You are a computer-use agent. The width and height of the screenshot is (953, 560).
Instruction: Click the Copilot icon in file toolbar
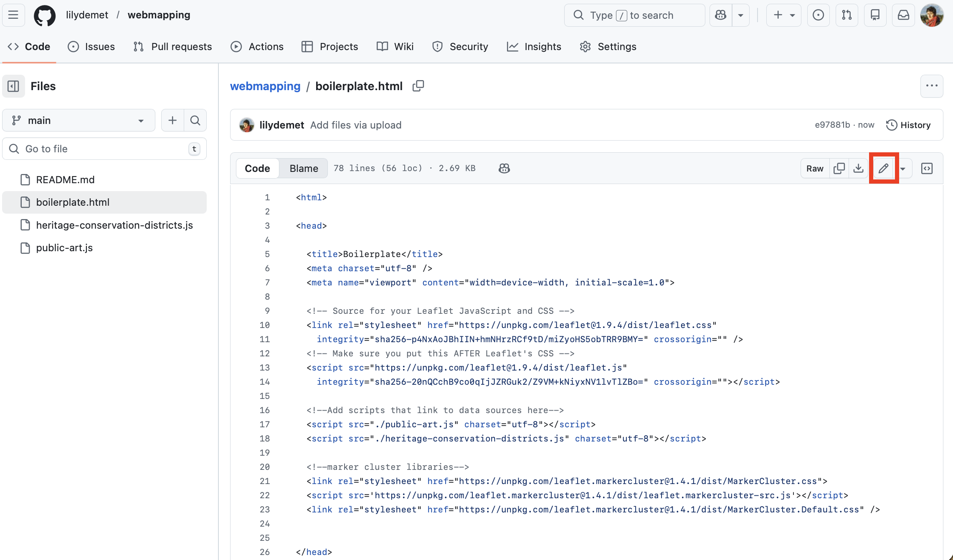[504, 169]
